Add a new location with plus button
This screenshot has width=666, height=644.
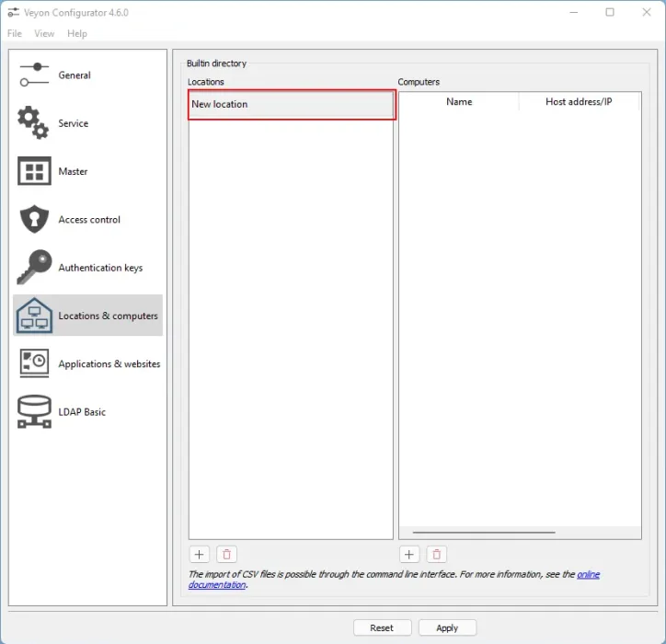point(199,554)
